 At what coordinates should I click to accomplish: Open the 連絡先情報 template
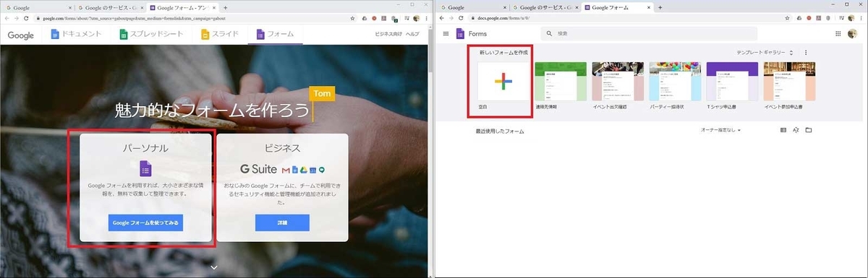[560, 82]
